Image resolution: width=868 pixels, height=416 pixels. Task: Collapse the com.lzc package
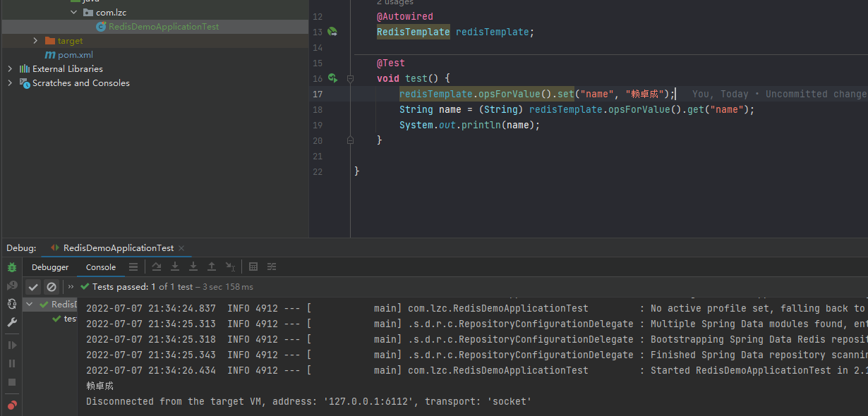tap(74, 13)
